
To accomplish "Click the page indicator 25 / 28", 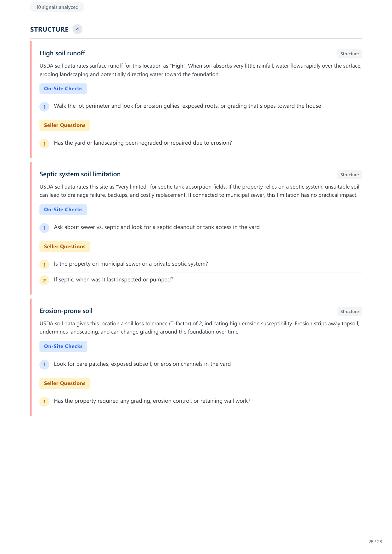I will click(x=375, y=542).
